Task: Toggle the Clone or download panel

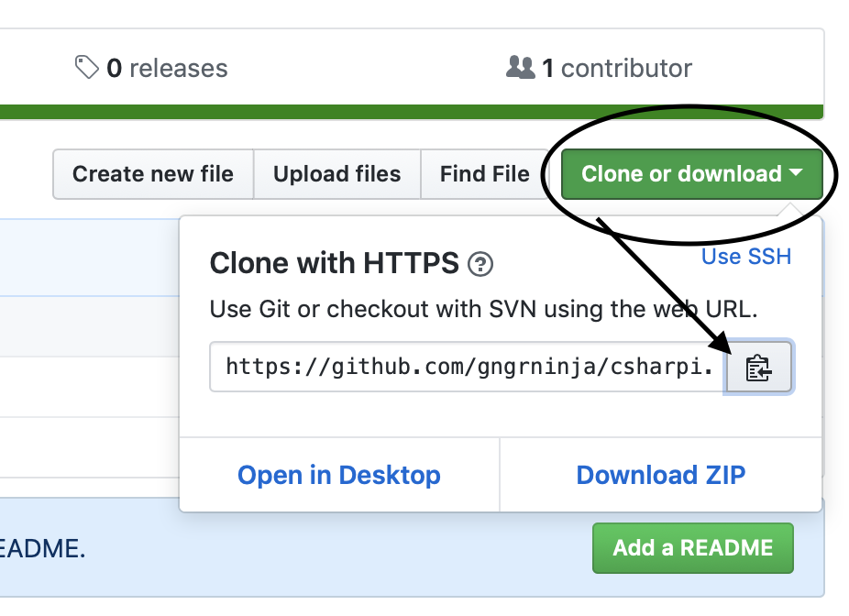Action: click(681, 174)
